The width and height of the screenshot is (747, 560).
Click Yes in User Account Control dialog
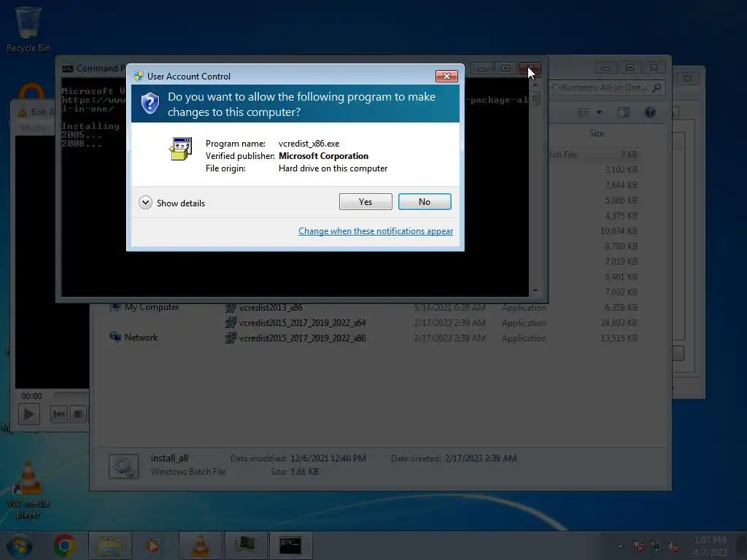tap(365, 202)
